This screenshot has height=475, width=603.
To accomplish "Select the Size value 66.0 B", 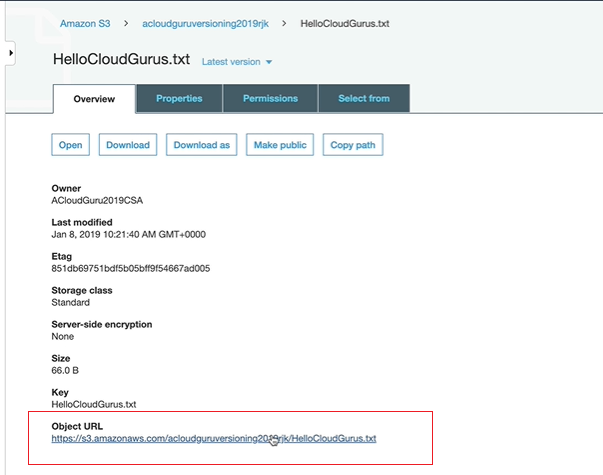I will point(65,370).
